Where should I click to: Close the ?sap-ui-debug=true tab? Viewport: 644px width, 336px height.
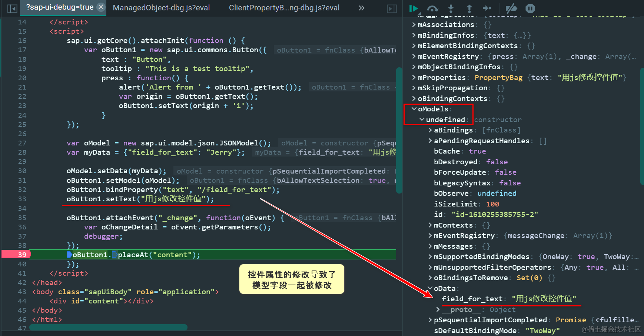click(101, 7)
